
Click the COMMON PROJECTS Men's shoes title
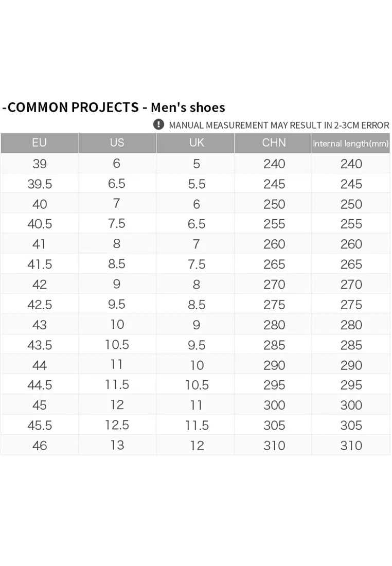coord(114,107)
